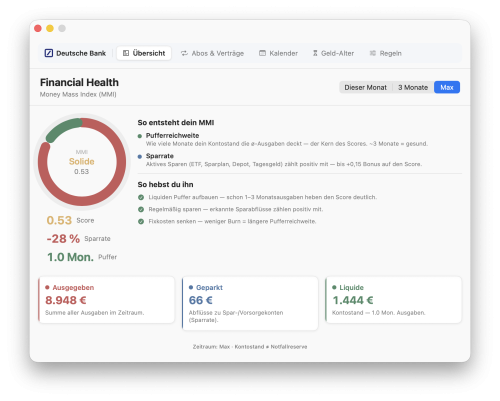Click the Kalender tab icon

tap(263, 53)
